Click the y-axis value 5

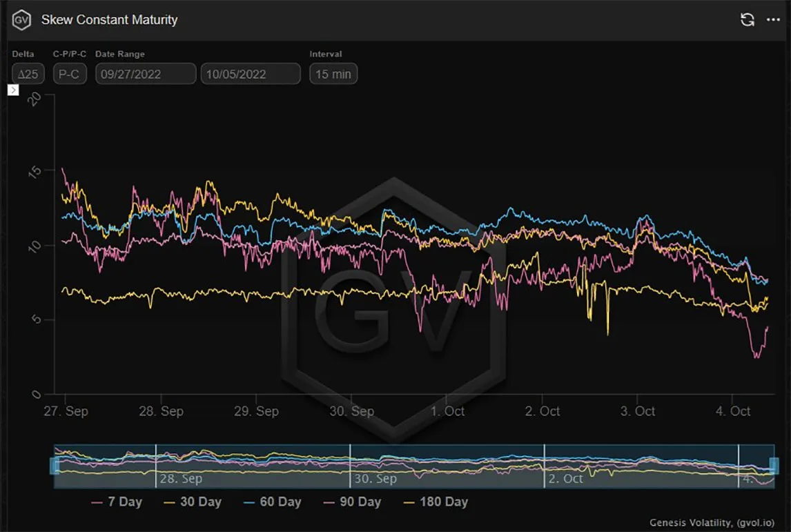coord(36,319)
